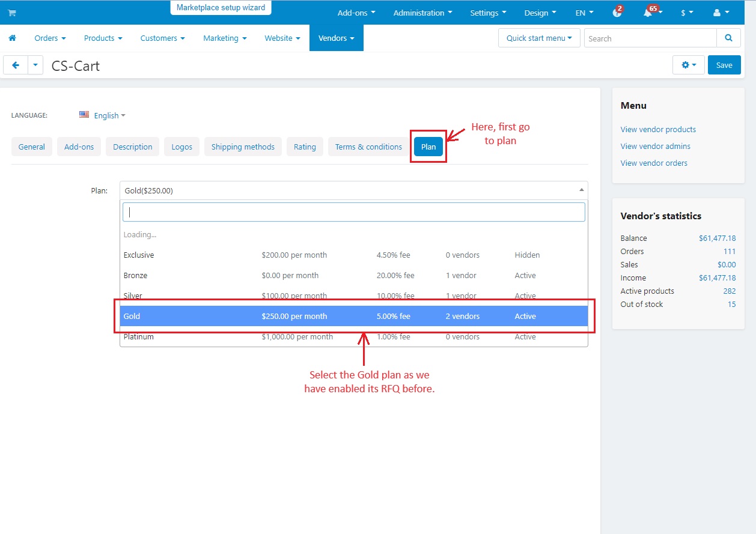The height and width of the screenshot is (534, 756).
Task: Select the Exclusive plan option
Action: point(353,255)
